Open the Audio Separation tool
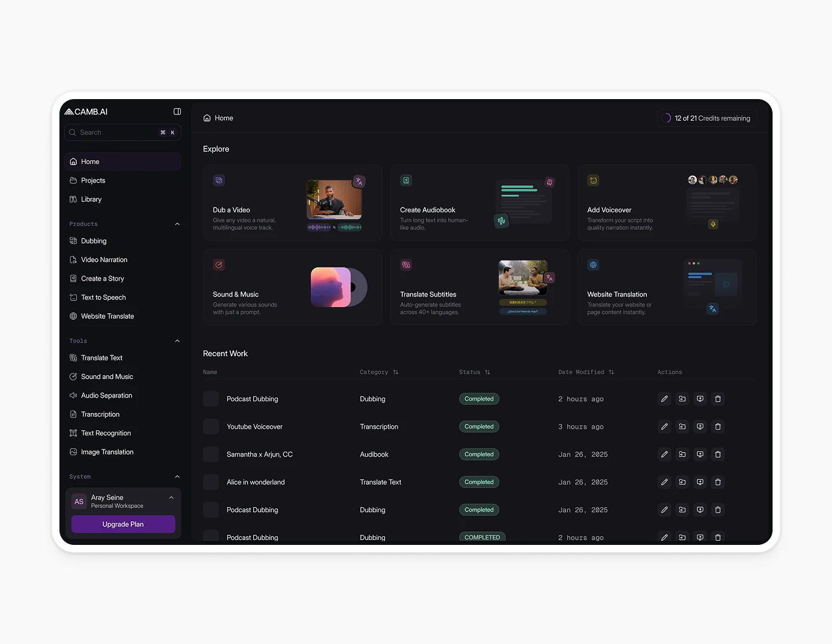Image resolution: width=832 pixels, height=644 pixels. 106,395
